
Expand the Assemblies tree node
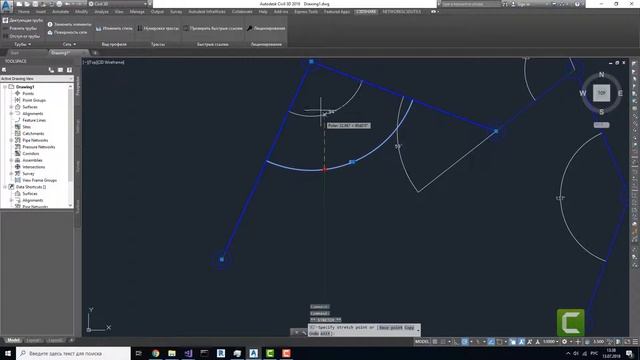pyautogui.click(x=11, y=160)
